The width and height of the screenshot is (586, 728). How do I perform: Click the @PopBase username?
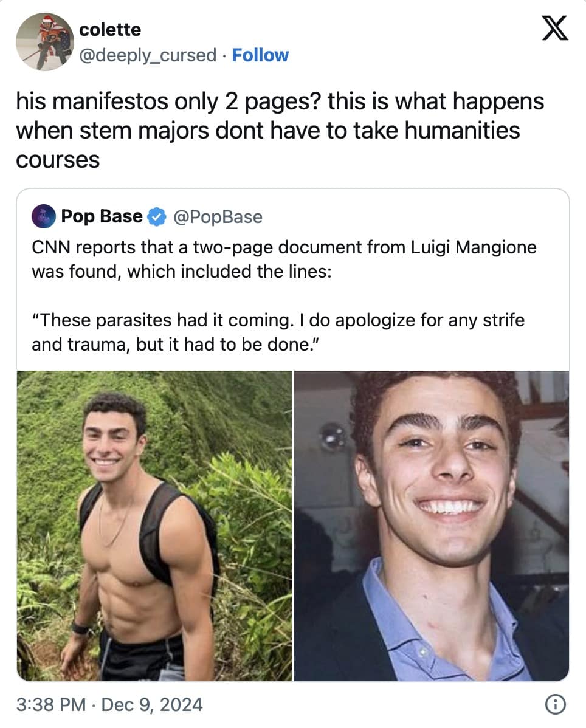pos(218,216)
